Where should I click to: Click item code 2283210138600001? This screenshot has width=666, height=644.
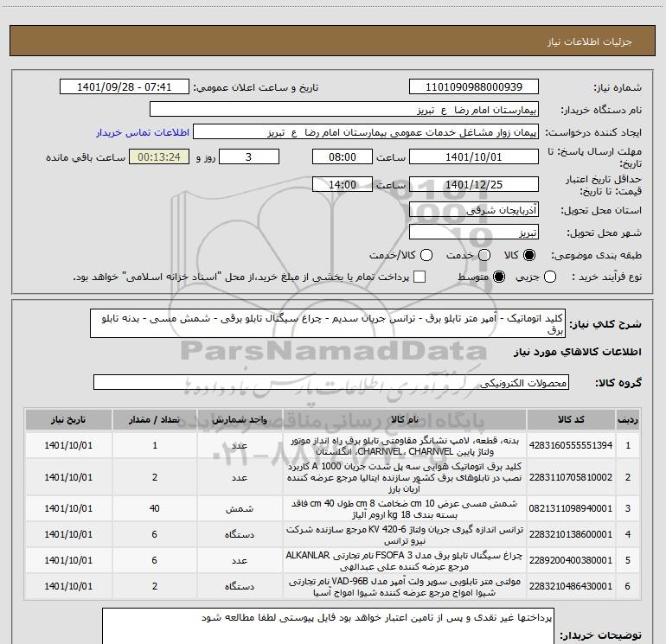click(x=571, y=534)
